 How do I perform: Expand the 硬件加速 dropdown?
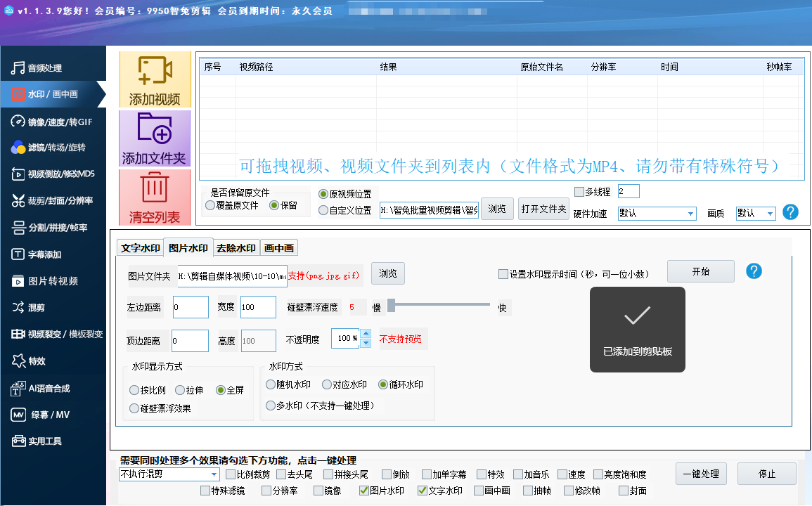690,214
